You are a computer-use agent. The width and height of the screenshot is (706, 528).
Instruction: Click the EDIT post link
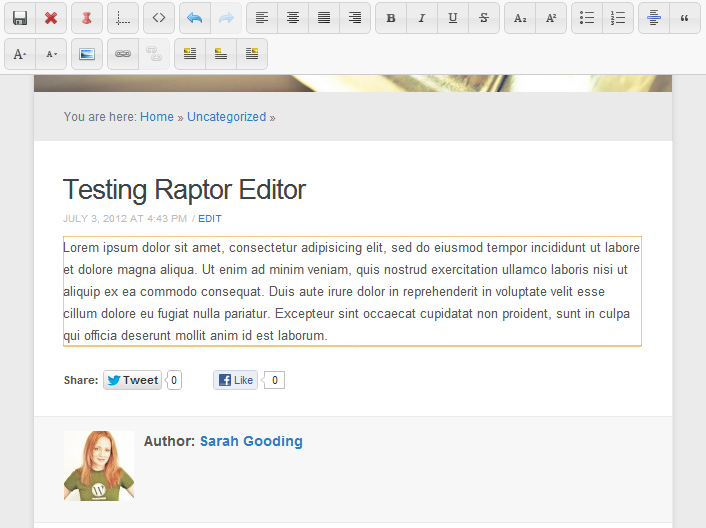[210, 219]
